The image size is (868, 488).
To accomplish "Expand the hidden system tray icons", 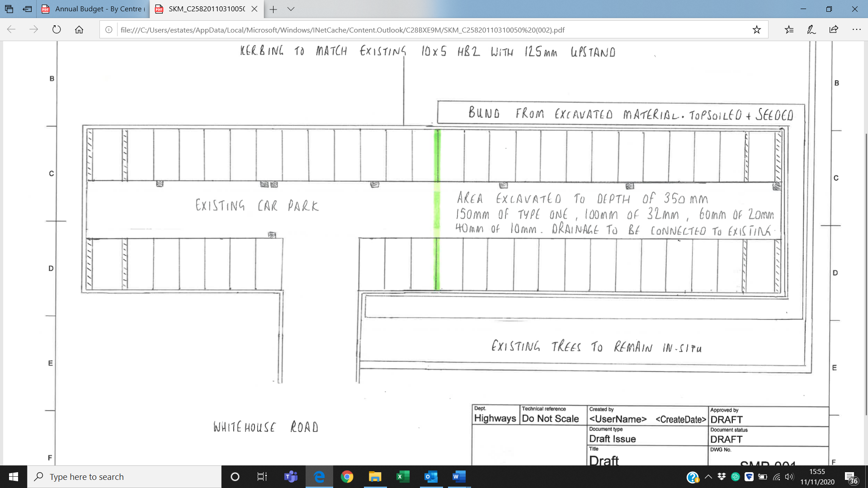I will (x=708, y=477).
